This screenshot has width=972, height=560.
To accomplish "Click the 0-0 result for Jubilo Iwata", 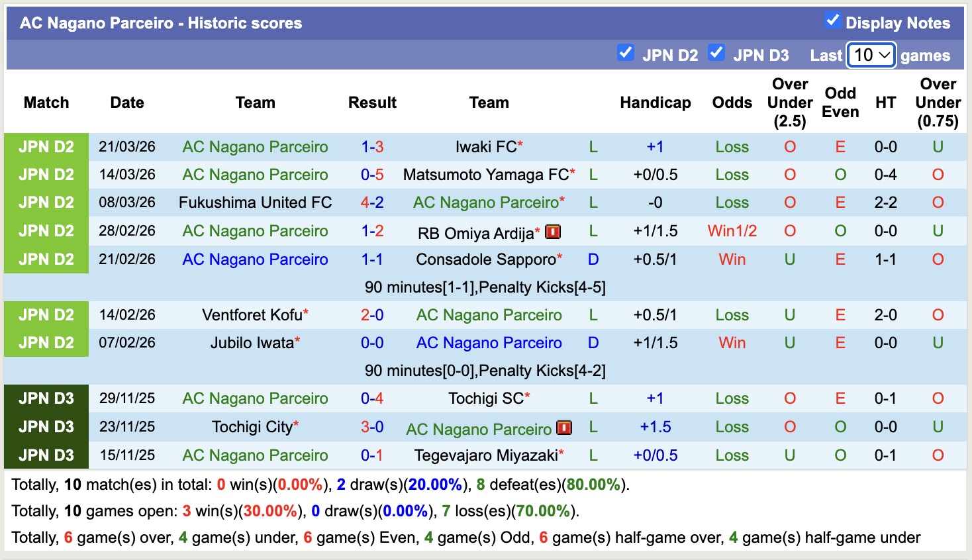I will coord(372,343).
